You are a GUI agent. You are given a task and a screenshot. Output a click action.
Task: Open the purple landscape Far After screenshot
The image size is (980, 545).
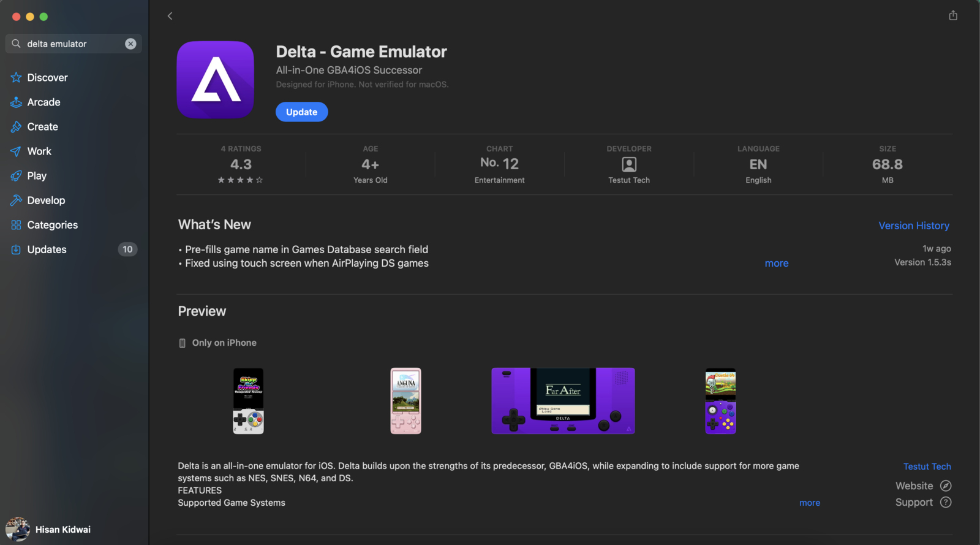coord(563,401)
